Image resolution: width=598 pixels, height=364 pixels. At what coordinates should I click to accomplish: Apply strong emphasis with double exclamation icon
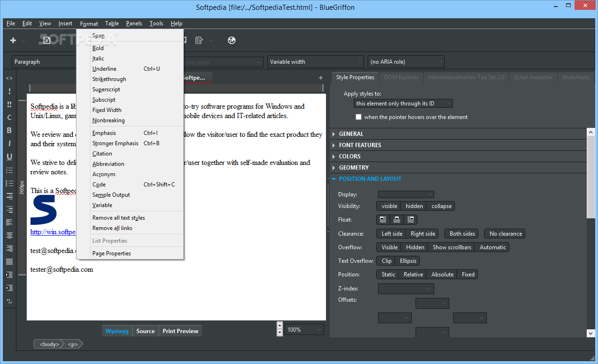tap(9, 104)
